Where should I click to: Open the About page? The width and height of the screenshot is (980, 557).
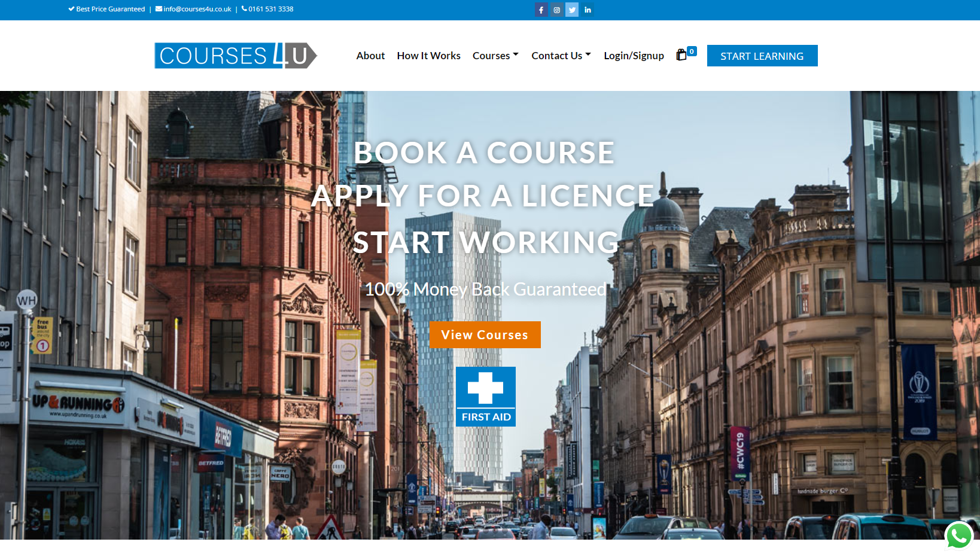point(370,55)
